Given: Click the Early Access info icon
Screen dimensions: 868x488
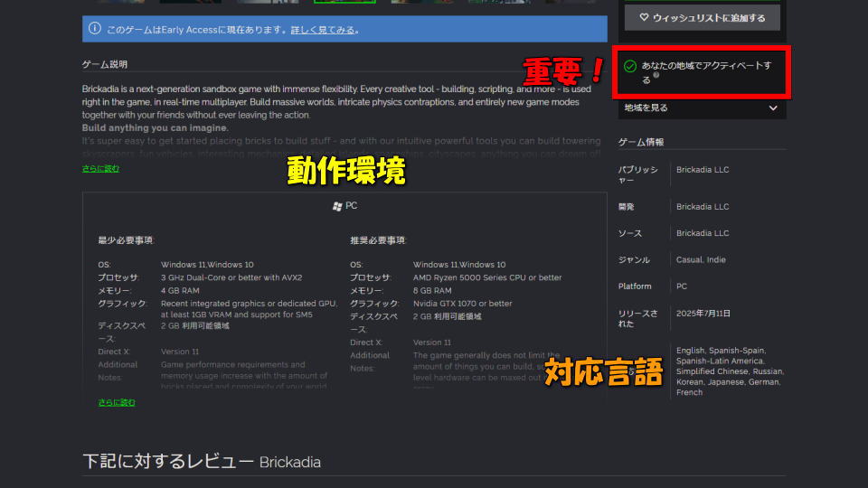Looking at the screenshot, I should pyautogui.click(x=95, y=28).
